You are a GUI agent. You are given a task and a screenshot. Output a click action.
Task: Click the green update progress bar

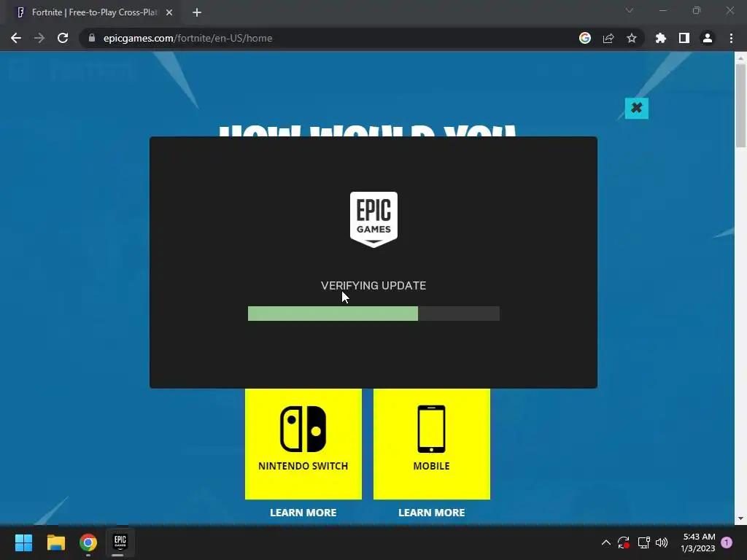(333, 314)
